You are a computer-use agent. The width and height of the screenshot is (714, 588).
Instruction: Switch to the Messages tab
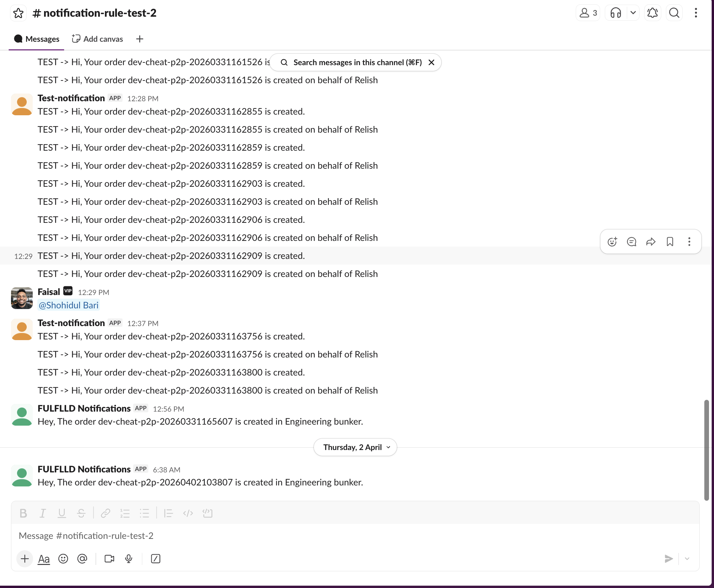click(36, 39)
